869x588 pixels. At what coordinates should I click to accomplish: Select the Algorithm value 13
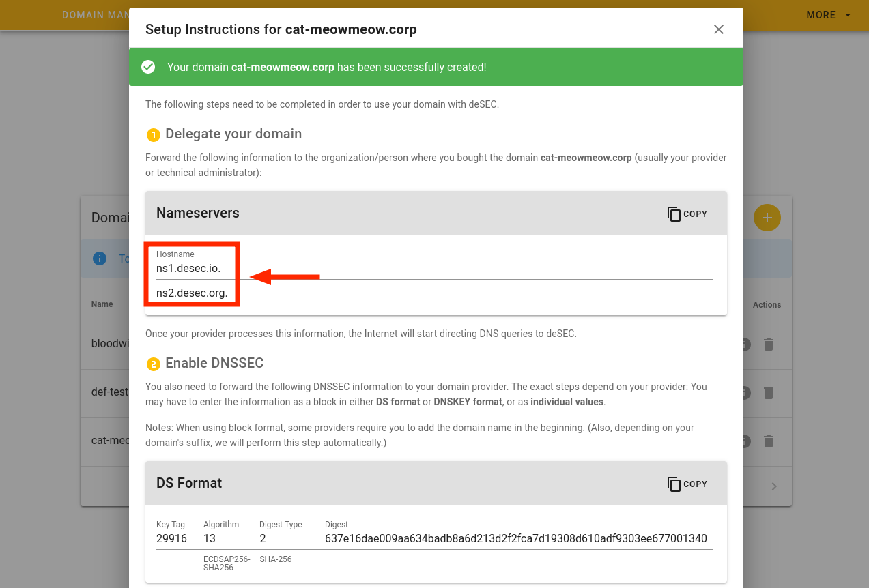210,539
